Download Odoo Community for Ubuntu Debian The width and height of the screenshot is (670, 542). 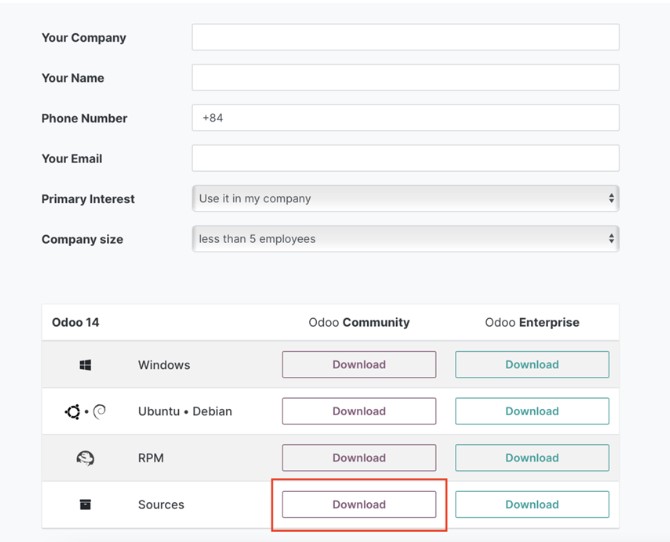359,411
